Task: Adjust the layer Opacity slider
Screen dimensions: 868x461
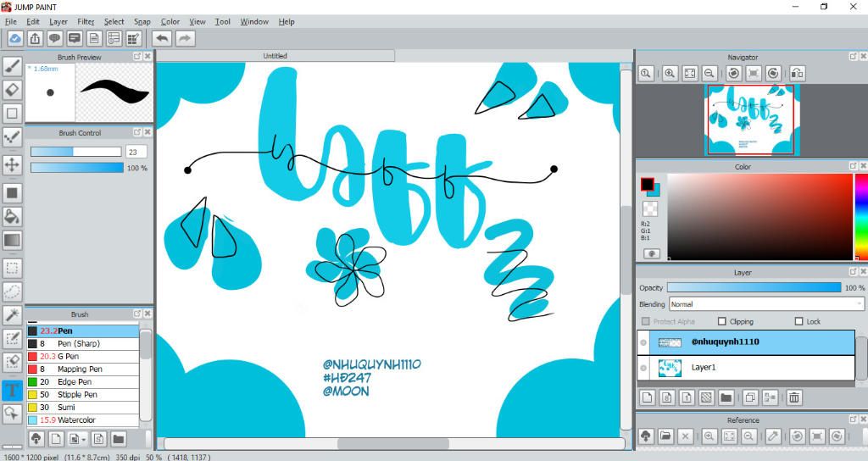Action: pyautogui.click(x=754, y=288)
